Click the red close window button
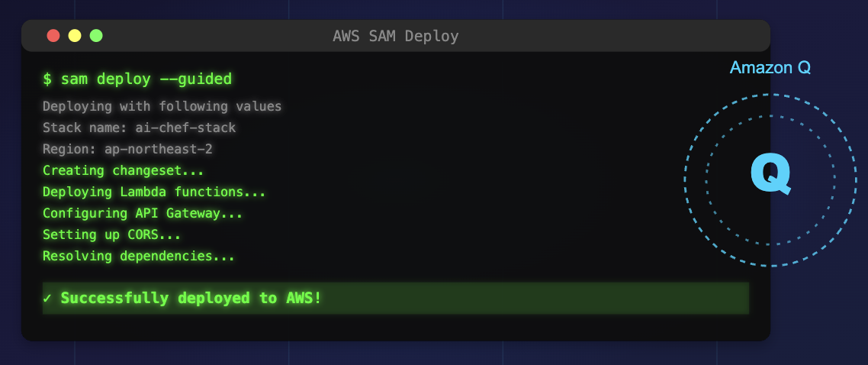 [53, 36]
